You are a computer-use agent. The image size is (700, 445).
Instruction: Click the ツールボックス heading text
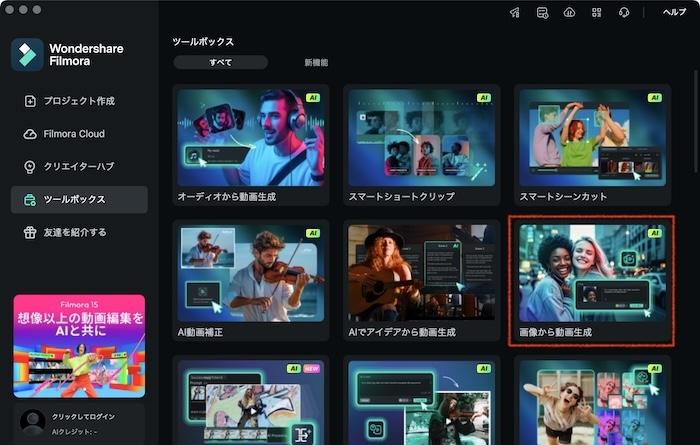click(x=203, y=42)
